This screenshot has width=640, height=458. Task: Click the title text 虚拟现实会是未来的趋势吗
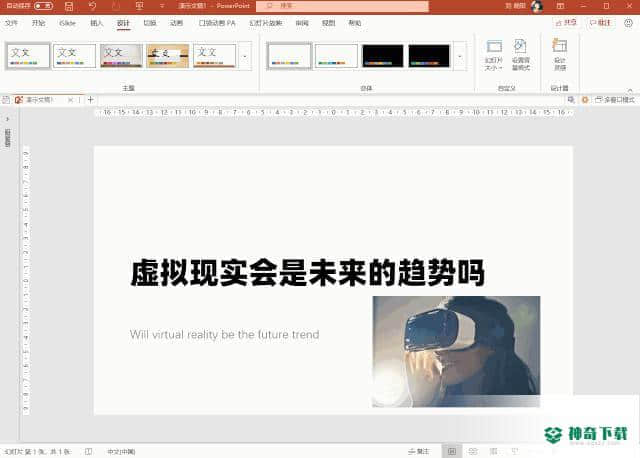coord(307,272)
